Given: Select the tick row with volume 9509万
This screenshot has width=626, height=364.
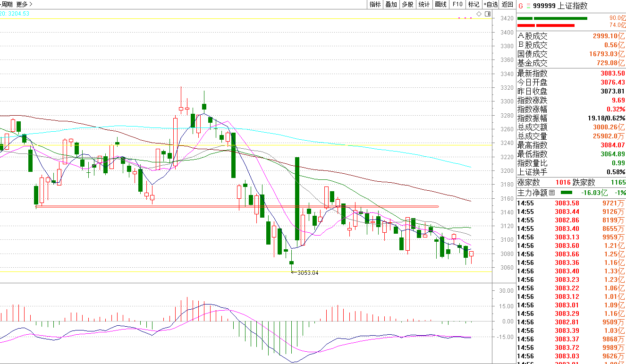Looking at the screenshot, I should (571, 322).
